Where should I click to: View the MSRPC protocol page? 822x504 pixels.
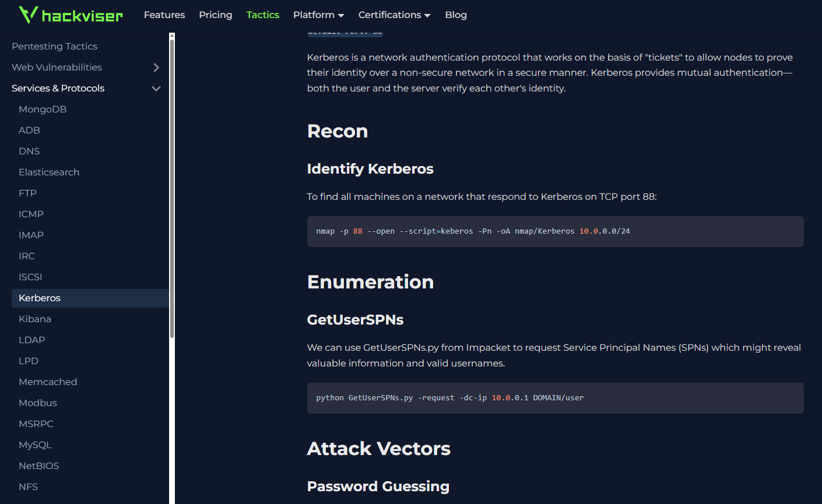click(x=36, y=424)
